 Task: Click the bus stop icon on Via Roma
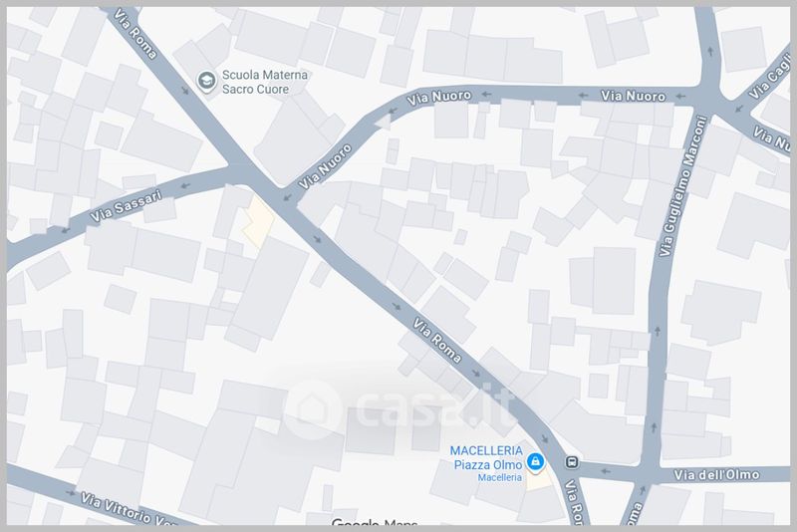click(x=572, y=462)
